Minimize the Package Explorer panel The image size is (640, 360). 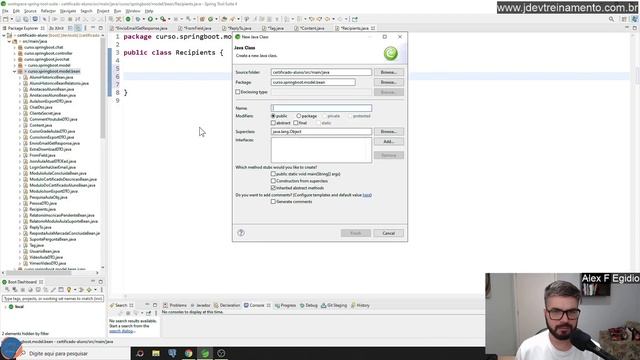(93, 28)
